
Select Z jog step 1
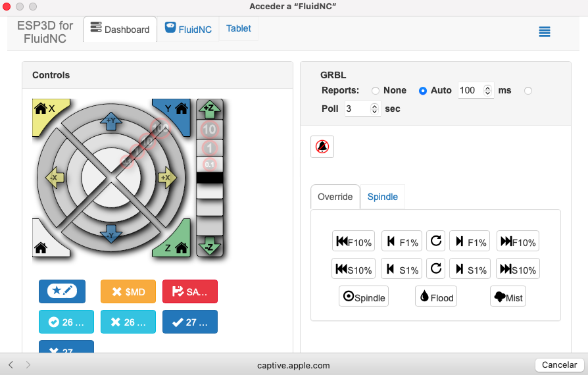pos(209,148)
